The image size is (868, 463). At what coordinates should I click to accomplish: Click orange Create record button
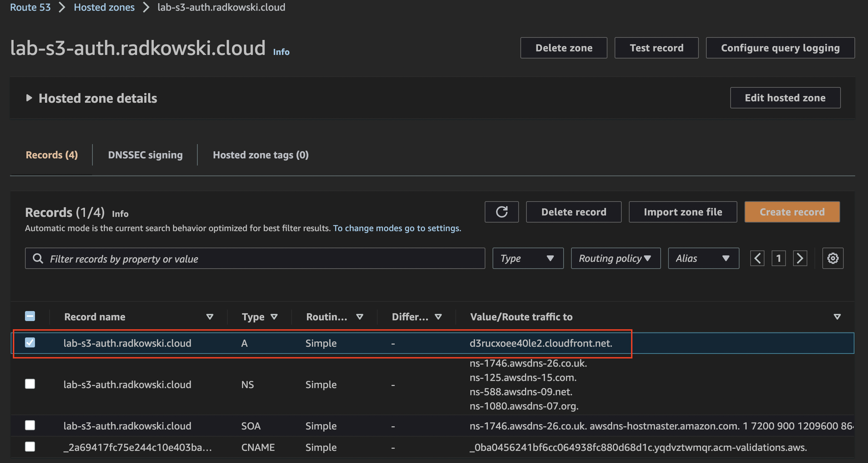pos(792,212)
